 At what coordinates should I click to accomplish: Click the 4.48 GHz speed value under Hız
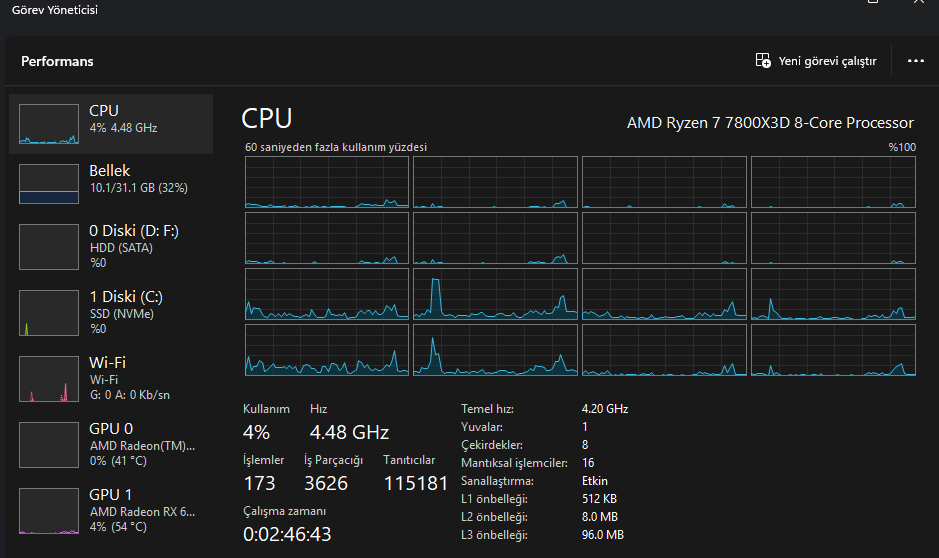click(x=349, y=433)
